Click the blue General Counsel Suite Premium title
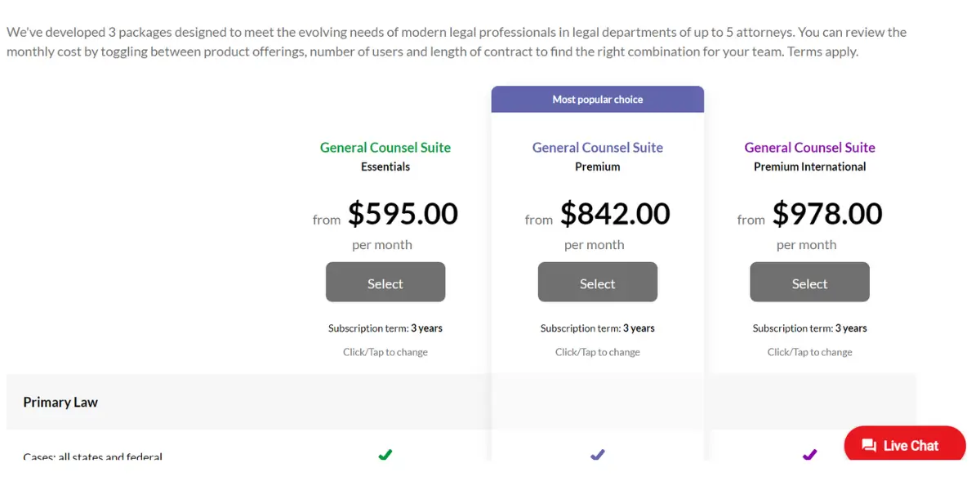 (598, 148)
